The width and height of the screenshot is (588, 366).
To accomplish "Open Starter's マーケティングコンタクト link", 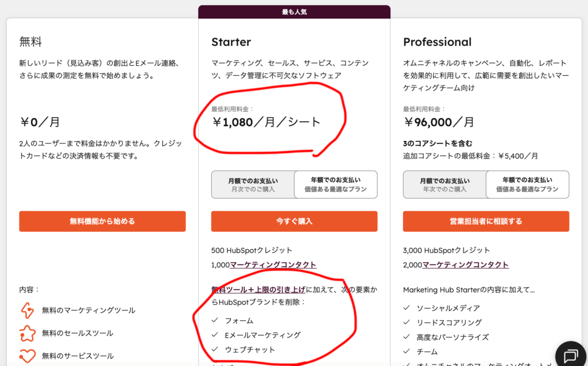I will (273, 264).
